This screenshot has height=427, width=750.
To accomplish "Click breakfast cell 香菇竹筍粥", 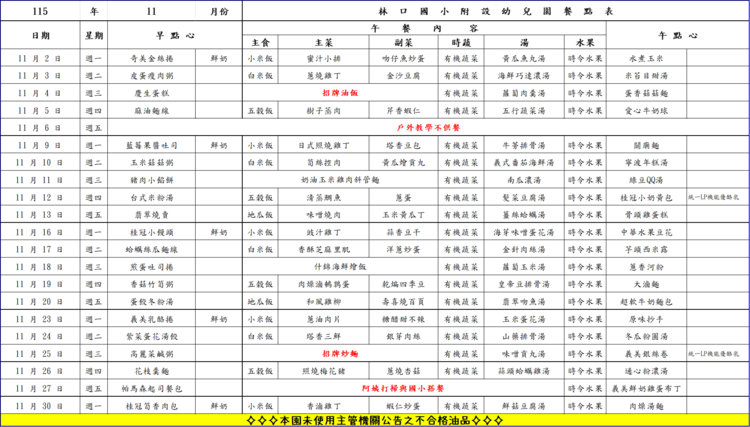I will (152, 284).
